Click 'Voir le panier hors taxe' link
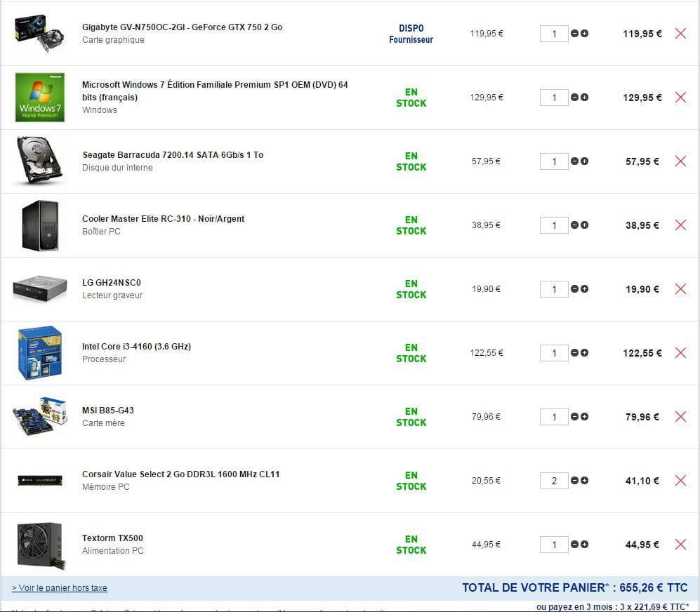 (x=60, y=588)
